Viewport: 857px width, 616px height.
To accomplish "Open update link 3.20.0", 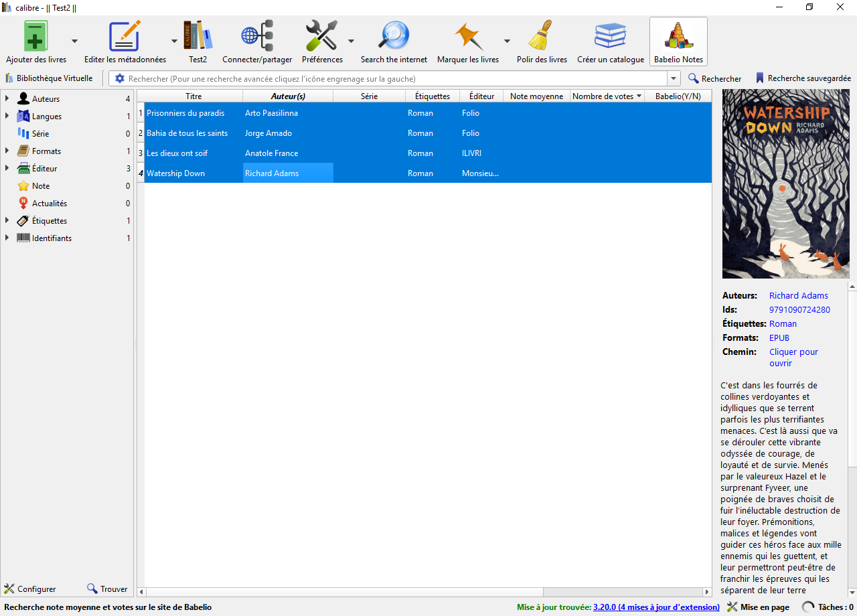I will click(656, 607).
